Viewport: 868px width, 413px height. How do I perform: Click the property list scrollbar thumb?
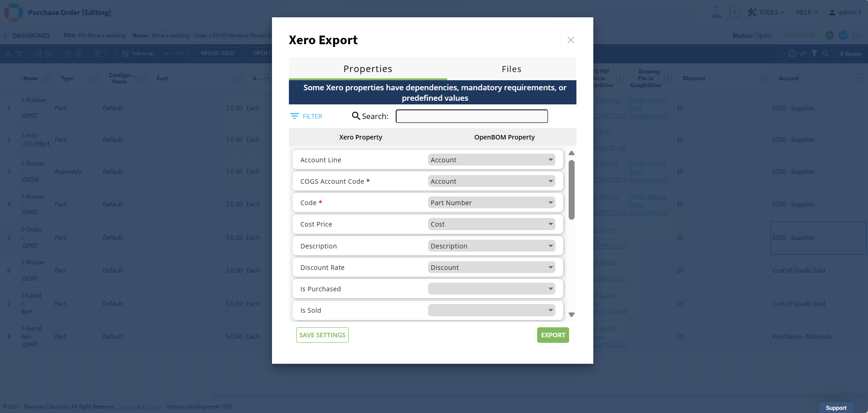point(571,189)
